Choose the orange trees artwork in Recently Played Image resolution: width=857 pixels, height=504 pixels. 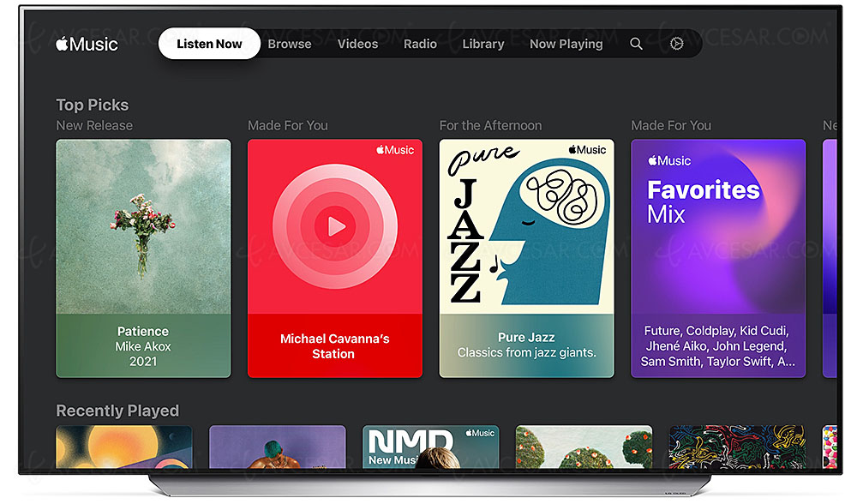click(x=584, y=447)
